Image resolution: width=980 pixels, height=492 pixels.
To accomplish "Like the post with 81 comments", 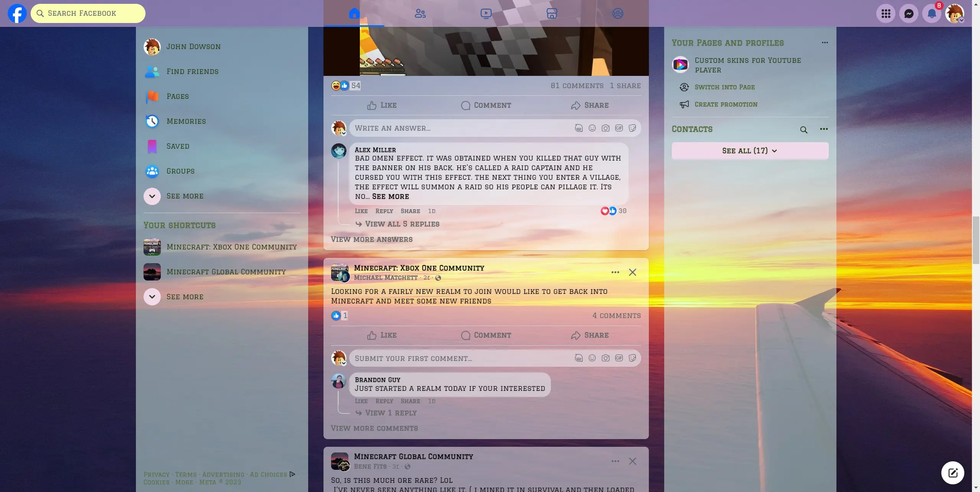I will (382, 105).
